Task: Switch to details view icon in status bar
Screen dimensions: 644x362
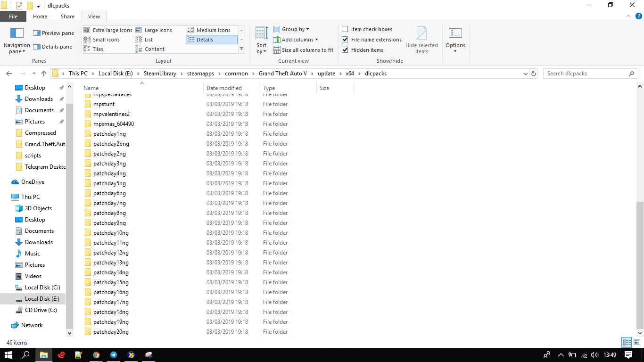Action: point(627,343)
